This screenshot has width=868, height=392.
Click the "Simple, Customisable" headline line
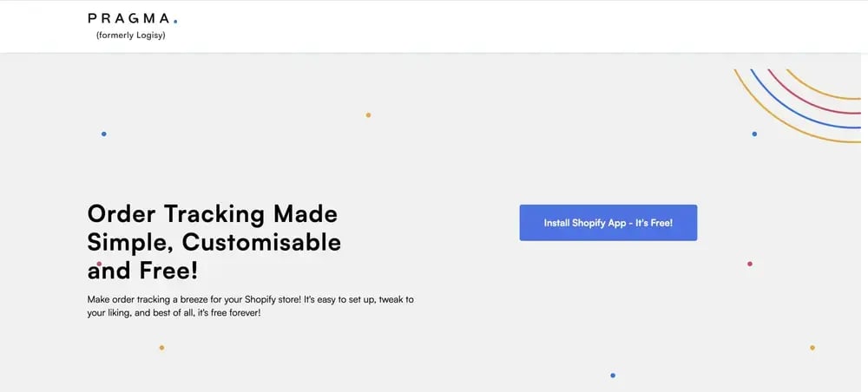[x=214, y=242]
